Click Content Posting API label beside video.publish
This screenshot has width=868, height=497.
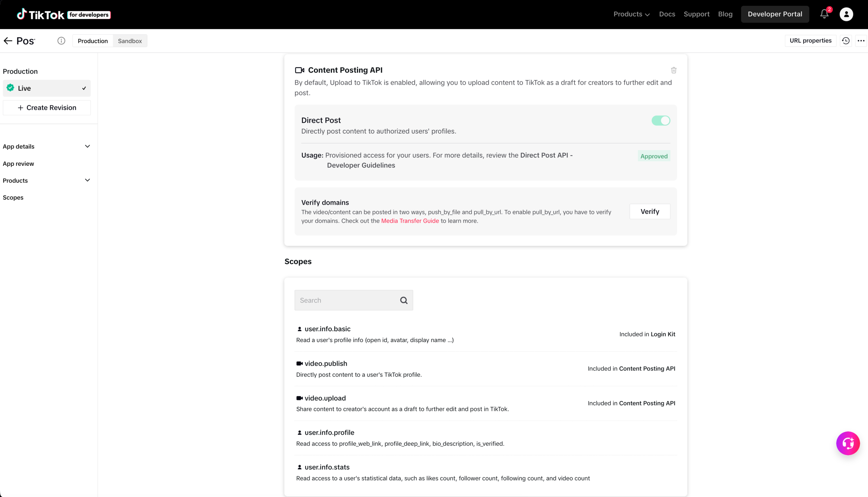coord(647,369)
